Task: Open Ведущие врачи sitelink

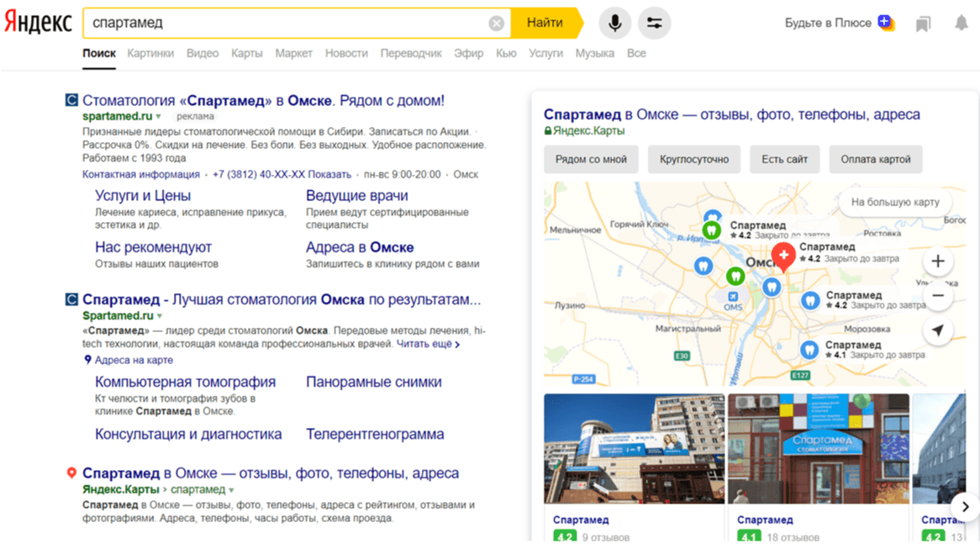Action: [x=357, y=196]
